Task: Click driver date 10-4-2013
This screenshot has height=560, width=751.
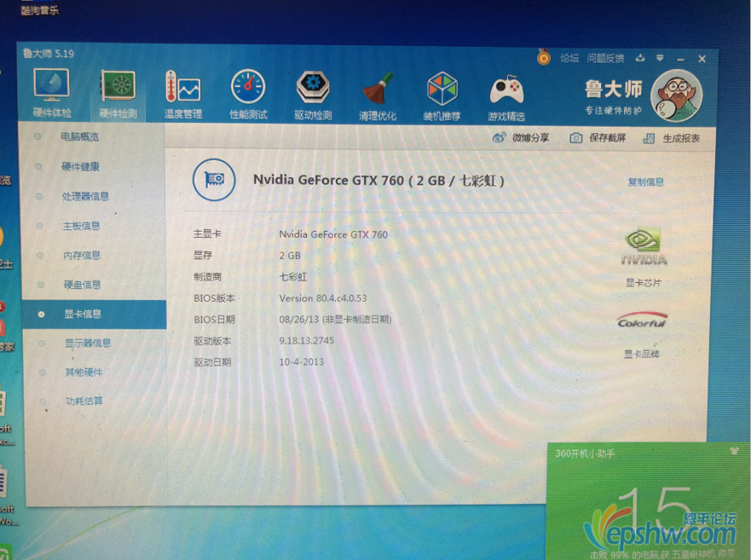Action: pyautogui.click(x=301, y=361)
